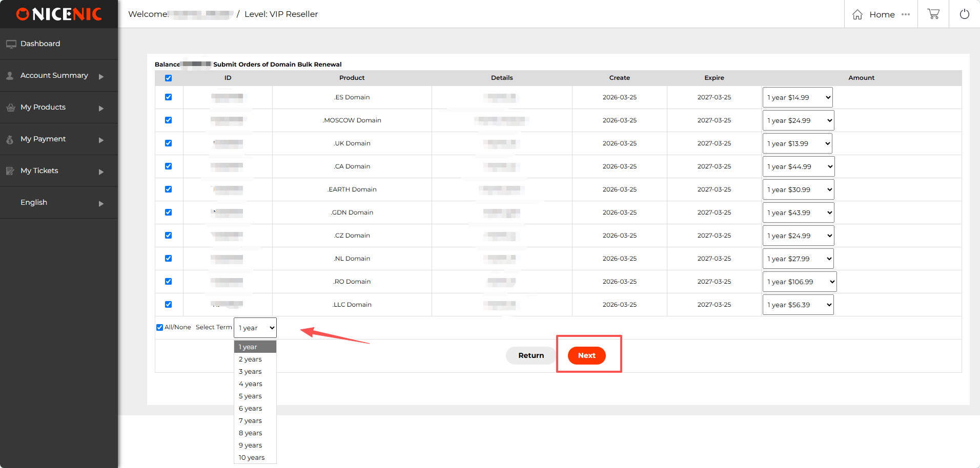Expand My Products arrow
The height and width of the screenshot is (468, 980).
click(x=101, y=108)
